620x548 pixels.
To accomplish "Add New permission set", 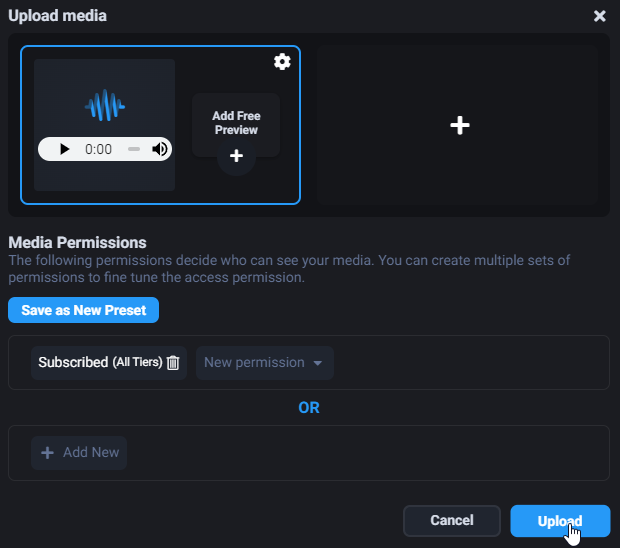I will tap(79, 453).
